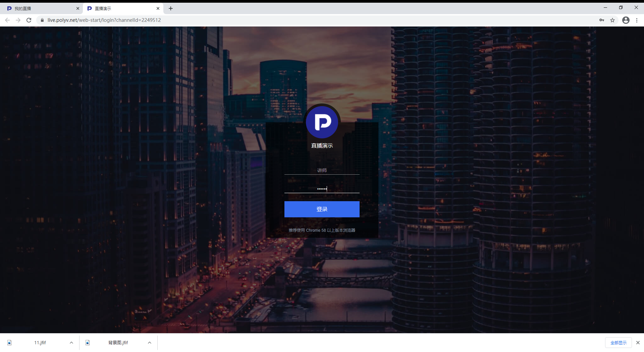Open the downloaded 11.jfif file

pyautogui.click(x=40, y=343)
